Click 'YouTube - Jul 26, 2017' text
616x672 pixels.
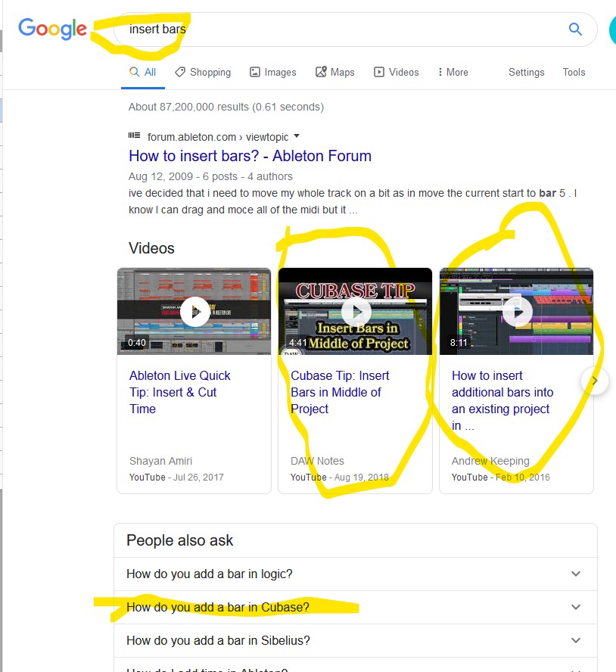point(176,477)
